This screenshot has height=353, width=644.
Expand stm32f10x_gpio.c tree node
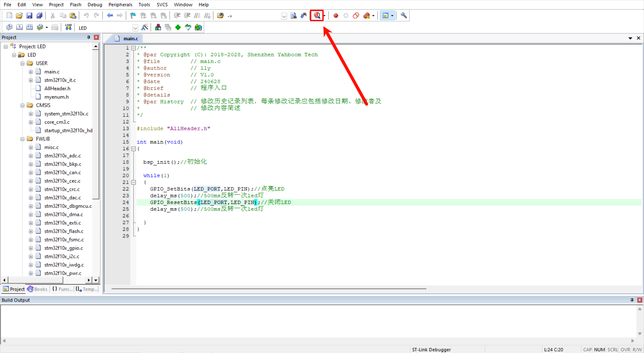31,248
